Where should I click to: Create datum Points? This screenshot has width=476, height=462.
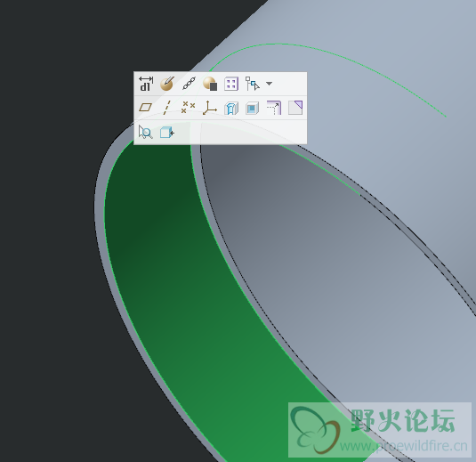[188, 107]
